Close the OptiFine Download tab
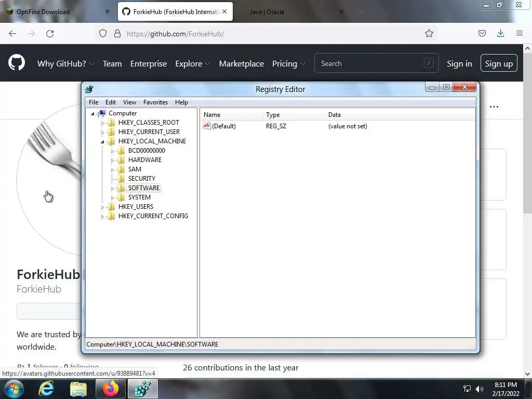This screenshot has width=532, height=399. pos(107,11)
